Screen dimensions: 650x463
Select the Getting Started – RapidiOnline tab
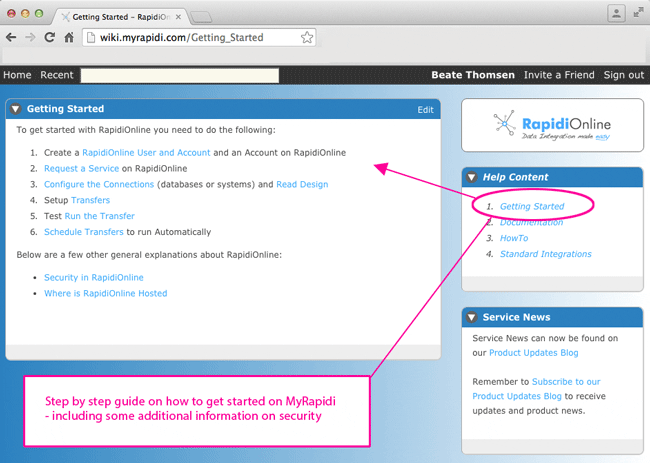120,17
